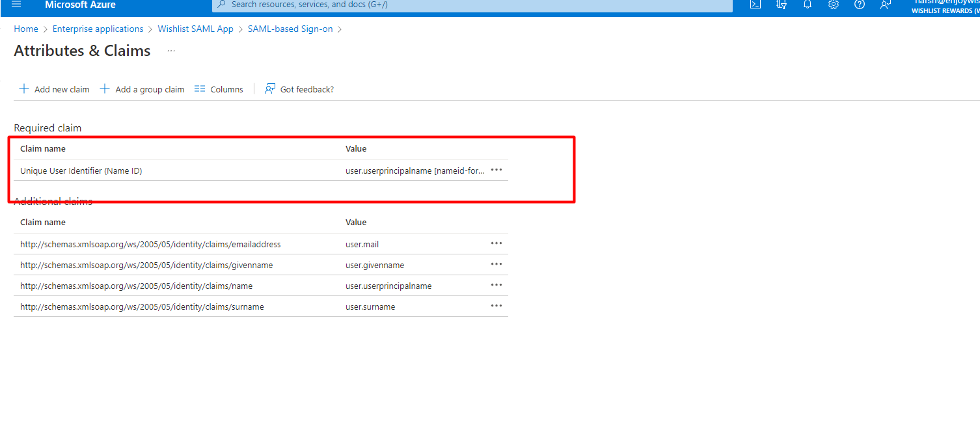This screenshot has height=421, width=980.
Task: Open the feedback icon in top bar
Action: [x=885, y=4]
